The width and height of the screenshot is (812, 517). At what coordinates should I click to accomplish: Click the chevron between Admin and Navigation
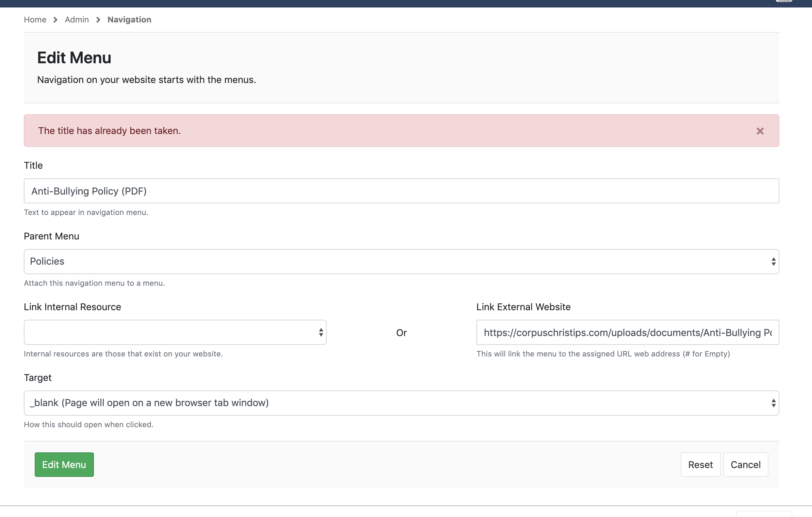[x=98, y=20]
